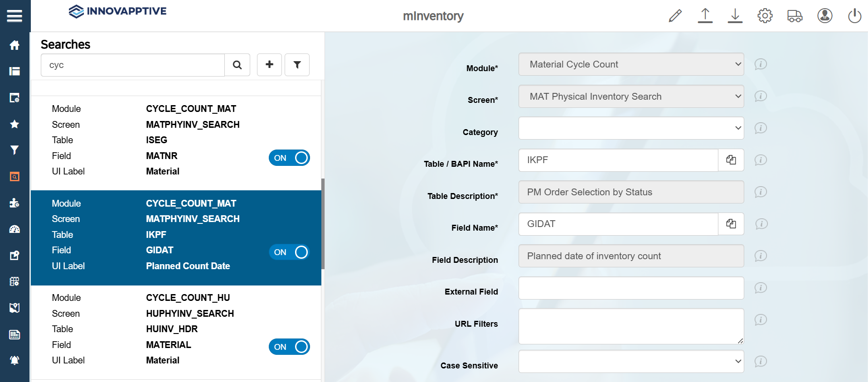This screenshot has width=868, height=382.
Task: Open the settings gear icon
Action: pos(765,16)
